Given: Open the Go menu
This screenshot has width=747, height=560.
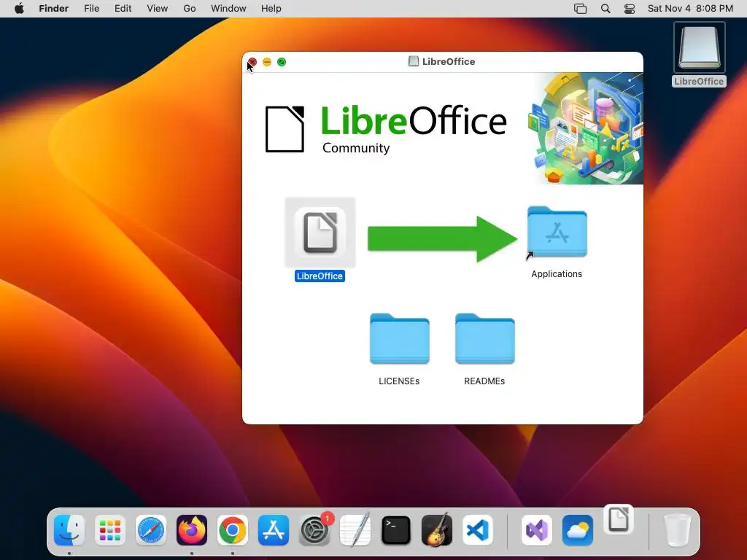Looking at the screenshot, I should [x=190, y=9].
